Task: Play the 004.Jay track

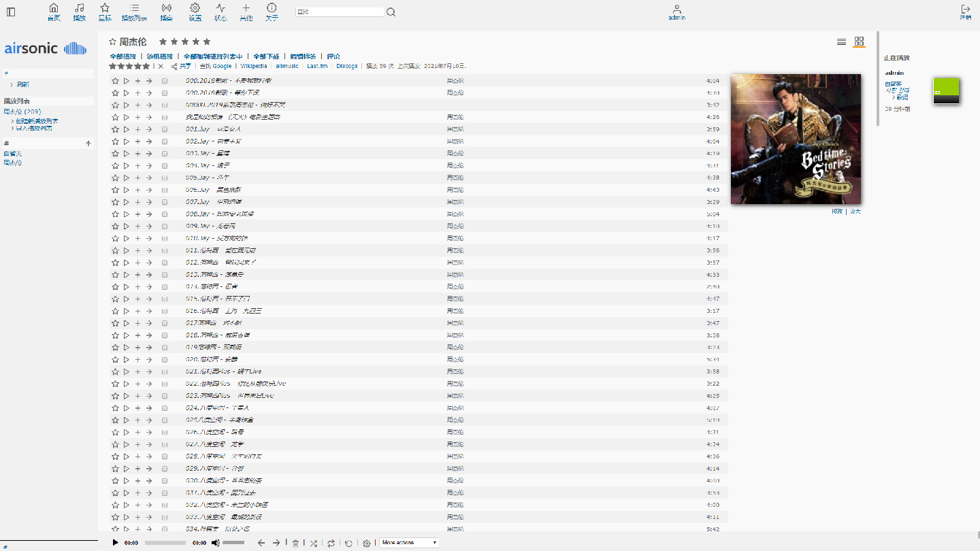Action: pos(126,166)
